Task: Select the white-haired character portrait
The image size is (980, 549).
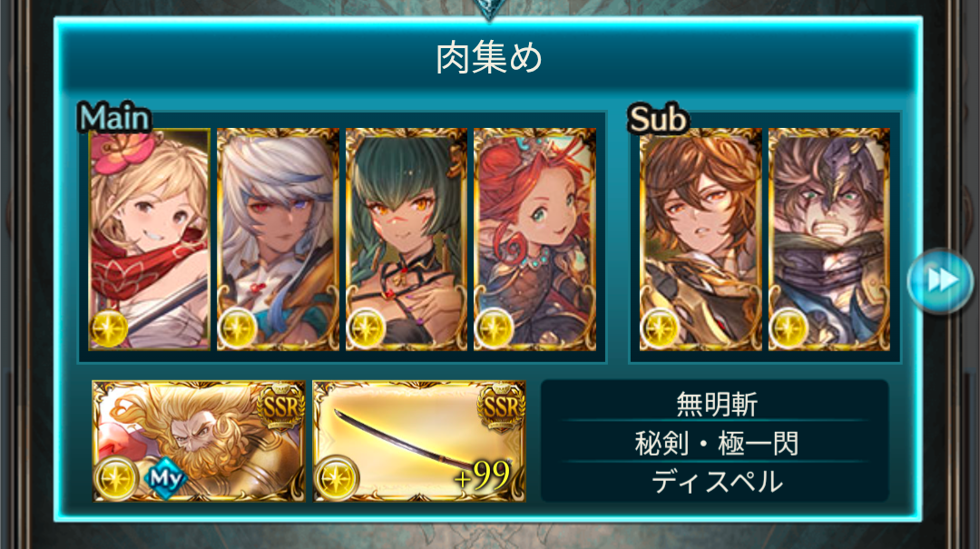Action: pos(278,239)
